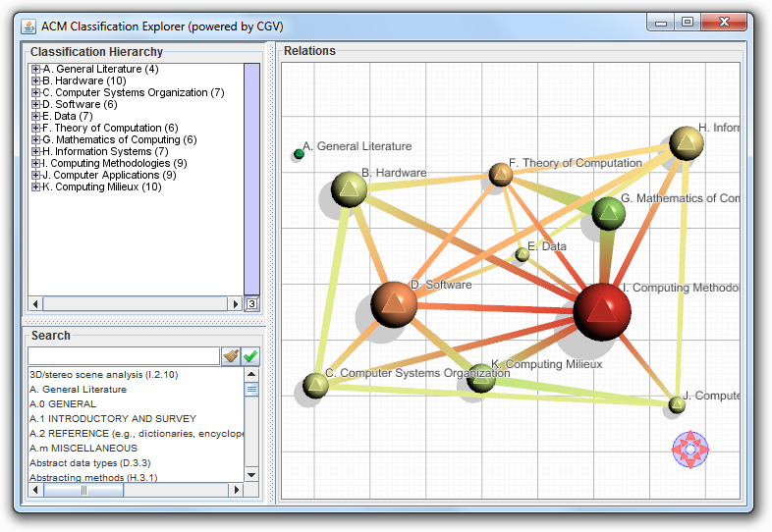Expand K. Computing Milieux tree node
Screen dimensions: 772x532
(x=35, y=187)
